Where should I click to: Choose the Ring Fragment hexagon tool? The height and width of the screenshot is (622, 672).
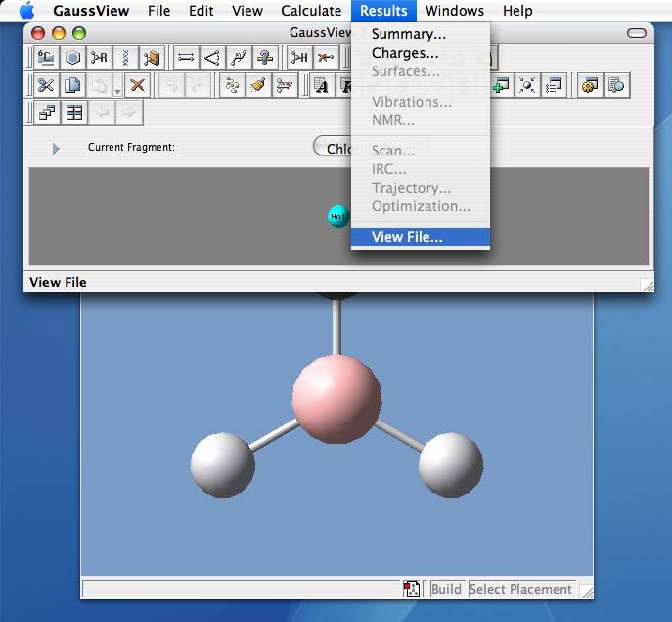pyautogui.click(x=72, y=58)
